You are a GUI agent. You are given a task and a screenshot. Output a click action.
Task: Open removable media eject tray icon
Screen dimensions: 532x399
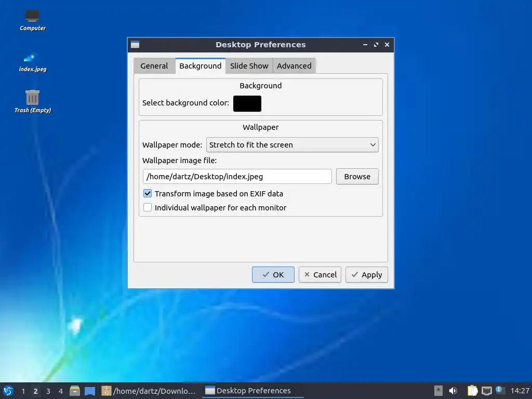pyautogui.click(x=438, y=391)
